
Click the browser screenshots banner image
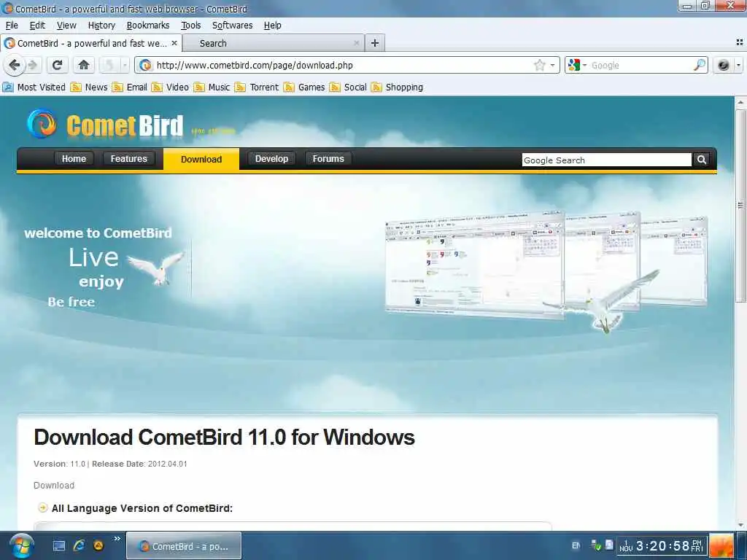(546, 273)
